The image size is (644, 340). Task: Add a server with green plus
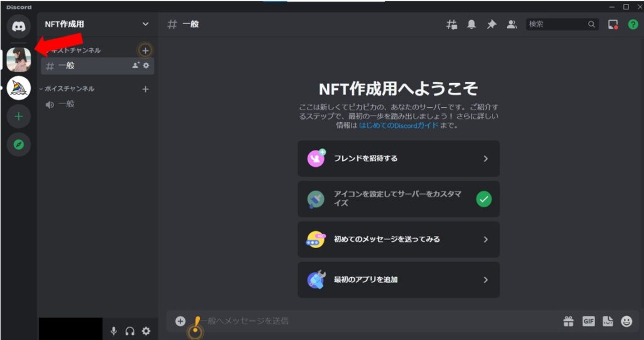click(19, 116)
